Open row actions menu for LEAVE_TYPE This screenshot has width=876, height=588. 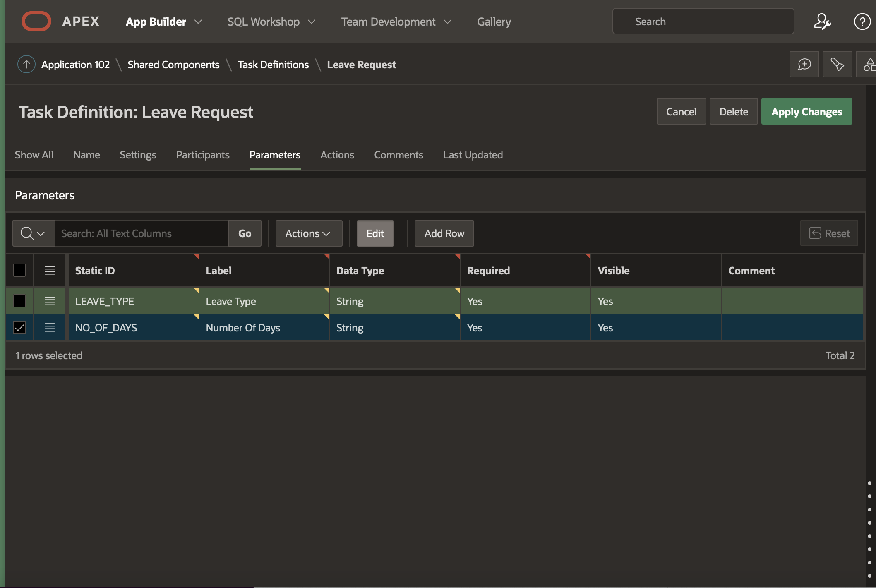[x=50, y=301]
